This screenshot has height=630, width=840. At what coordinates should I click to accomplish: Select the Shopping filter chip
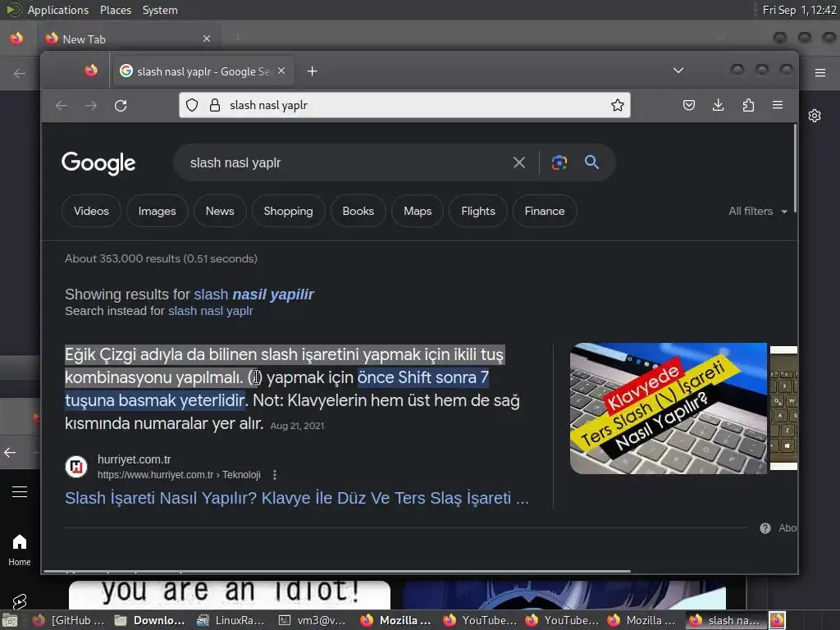[288, 211]
